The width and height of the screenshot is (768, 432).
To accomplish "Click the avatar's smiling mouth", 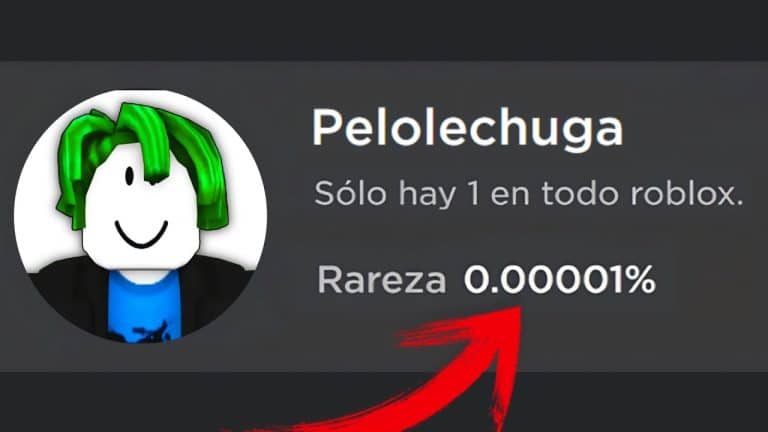I will 142,235.
